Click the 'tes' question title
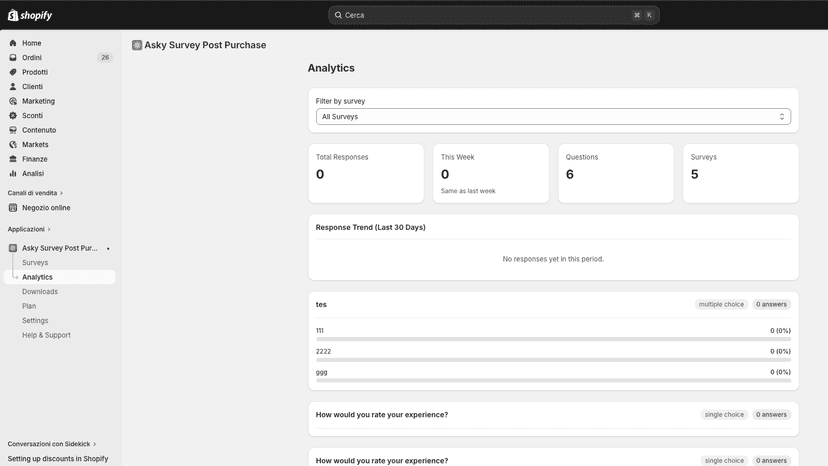Image resolution: width=828 pixels, height=466 pixels. pyautogui.click(x=321, y=304)
